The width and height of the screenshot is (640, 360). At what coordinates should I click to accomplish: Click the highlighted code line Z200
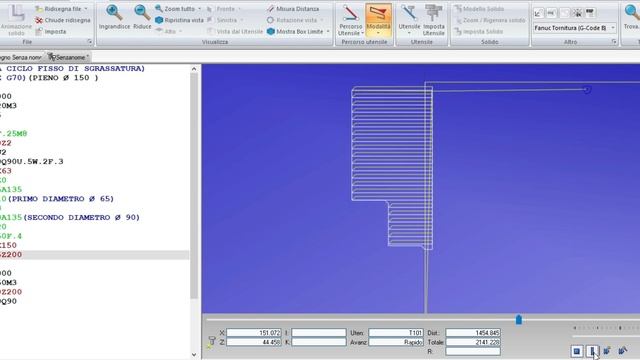point(94,255)
